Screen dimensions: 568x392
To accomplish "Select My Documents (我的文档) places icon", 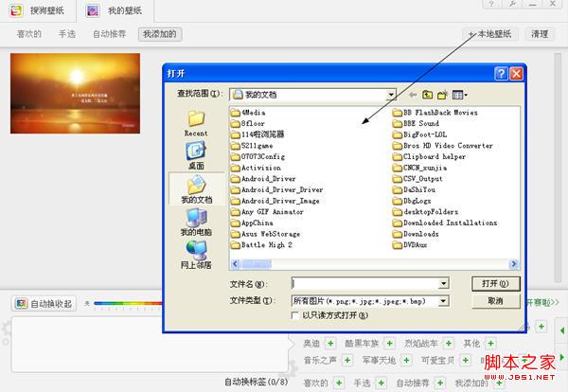I will pos(196,189).
